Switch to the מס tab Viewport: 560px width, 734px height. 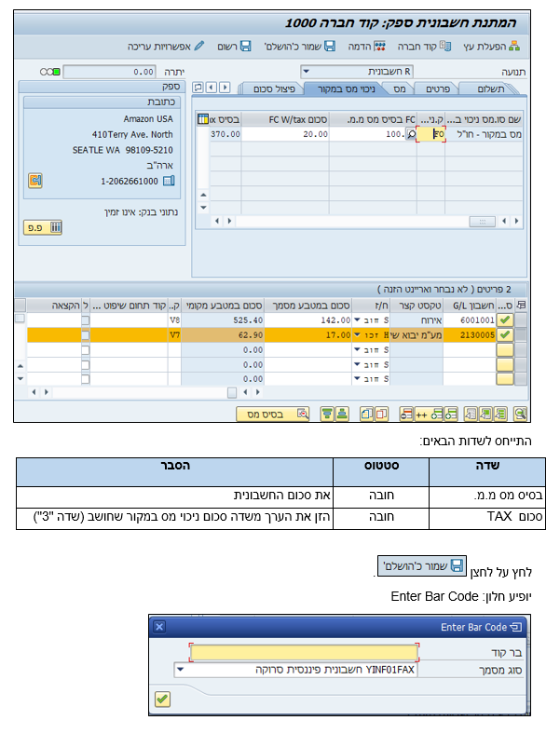pyautogui.click(x=399, y=88)
